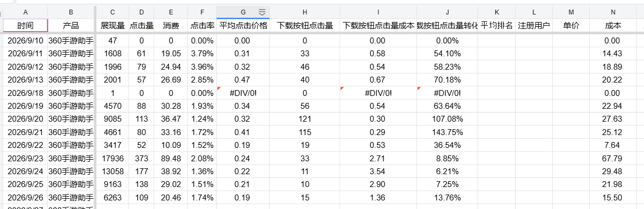Click the 成本 header cell
The height and width of the screenshot is (209, 644).
(612, 25)
